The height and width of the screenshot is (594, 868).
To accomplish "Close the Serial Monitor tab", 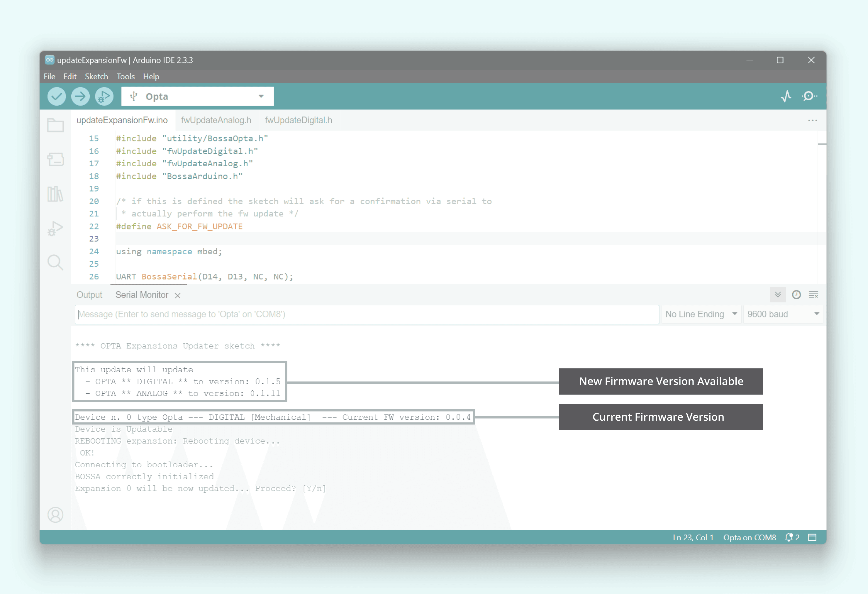I will tap(178, 295).
